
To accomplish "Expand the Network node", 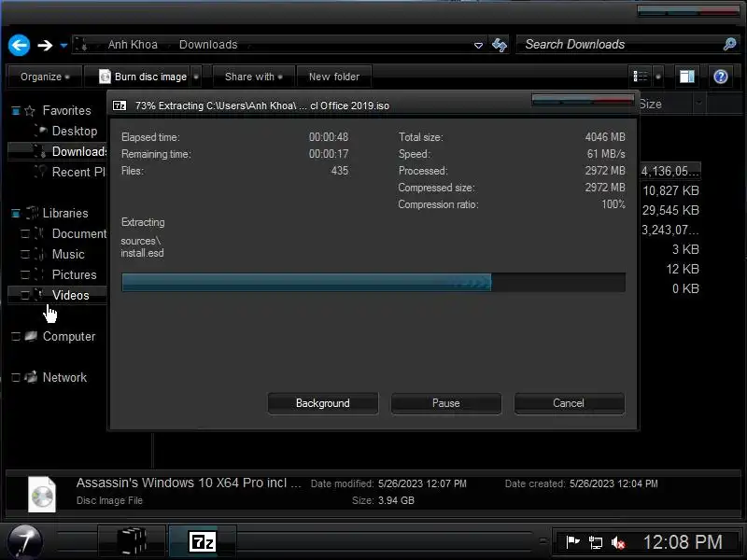I will 15,378.
